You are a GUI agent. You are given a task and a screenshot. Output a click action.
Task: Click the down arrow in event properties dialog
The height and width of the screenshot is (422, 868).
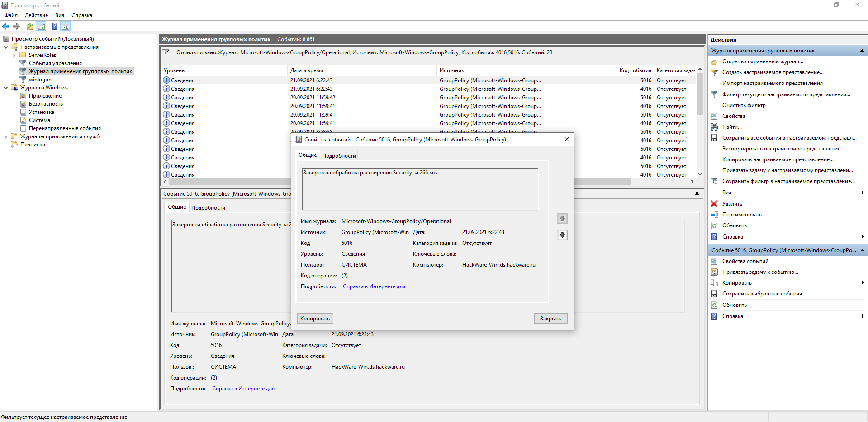coord(562,235)
